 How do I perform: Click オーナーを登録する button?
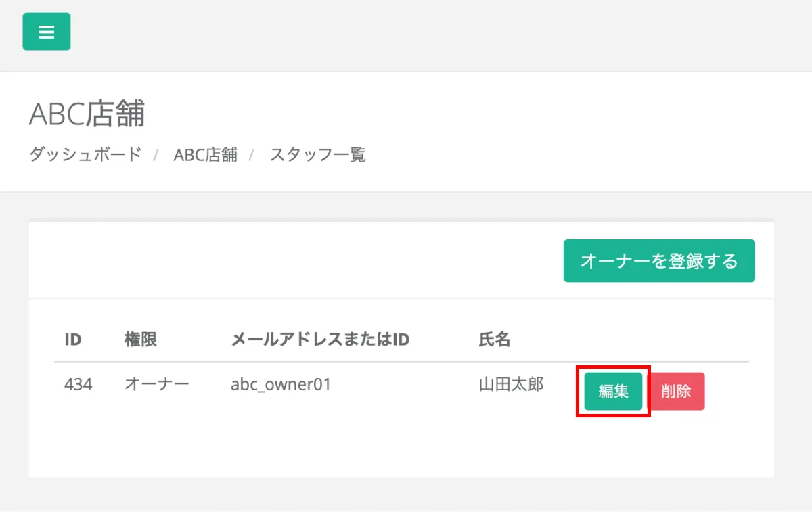pos(659,261)
